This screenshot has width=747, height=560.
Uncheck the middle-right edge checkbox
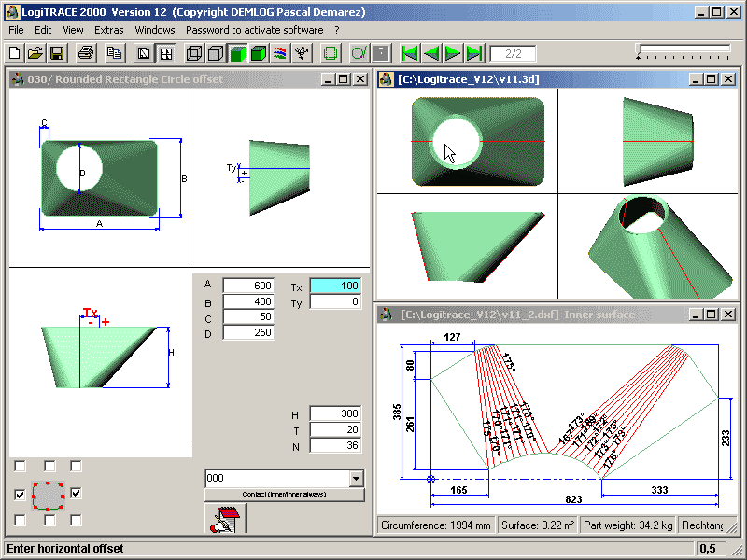[x=76, y=494]
